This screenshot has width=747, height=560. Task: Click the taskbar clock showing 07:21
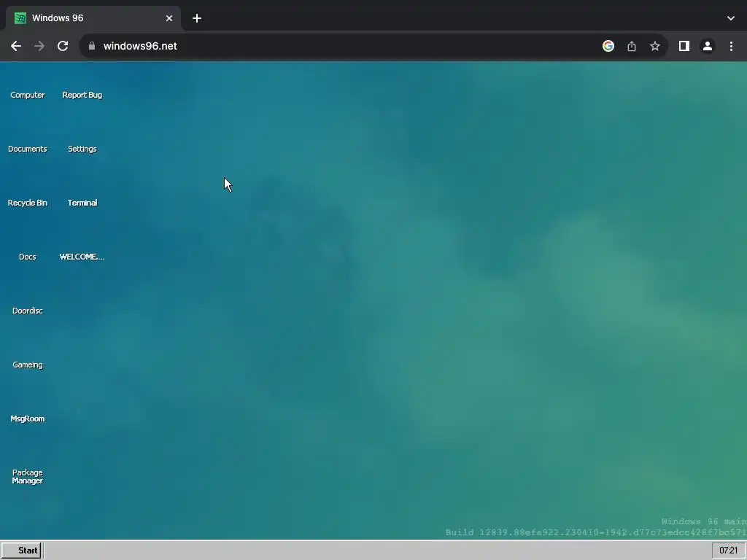pos(729,551)
